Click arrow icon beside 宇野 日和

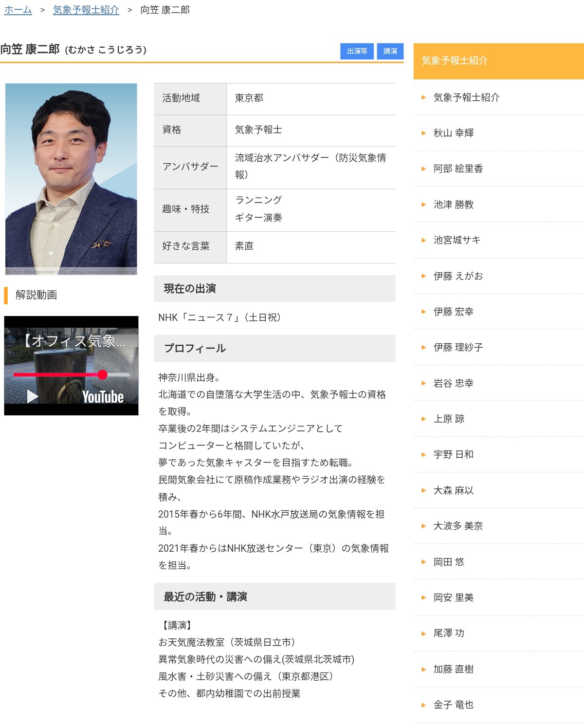pos(423,454)
